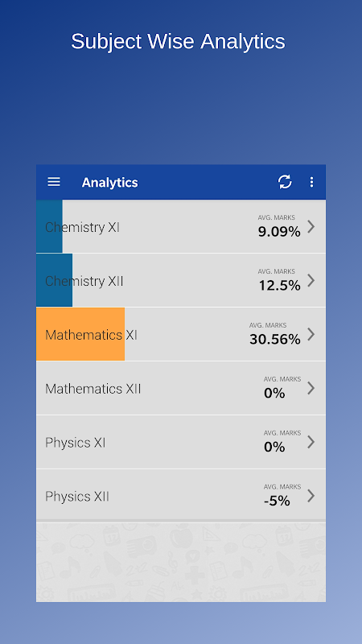Select the Mathematics XII subject label
362x644 pixels.
pyautogui.click(x=93, y=389)
